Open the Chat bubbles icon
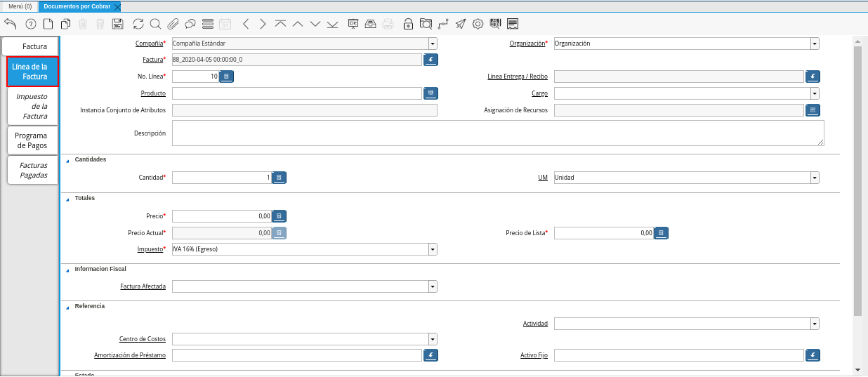The height and width of the screenshot is (377, 868). pos(190,24)
